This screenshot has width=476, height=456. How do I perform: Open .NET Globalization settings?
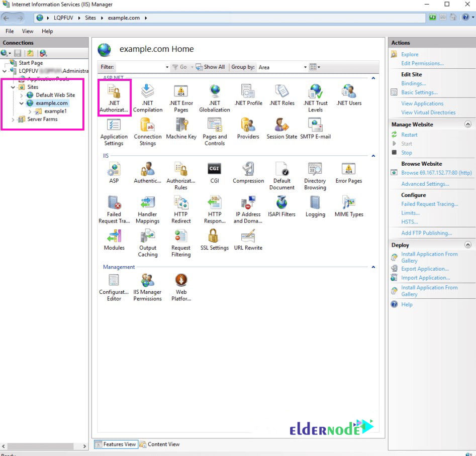[x=215, y=98]
